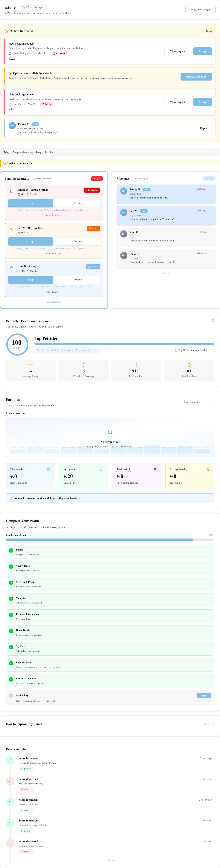Reply to Emma R. message
Viewport: 220px width, 868px height.
[x=204, y=128]
